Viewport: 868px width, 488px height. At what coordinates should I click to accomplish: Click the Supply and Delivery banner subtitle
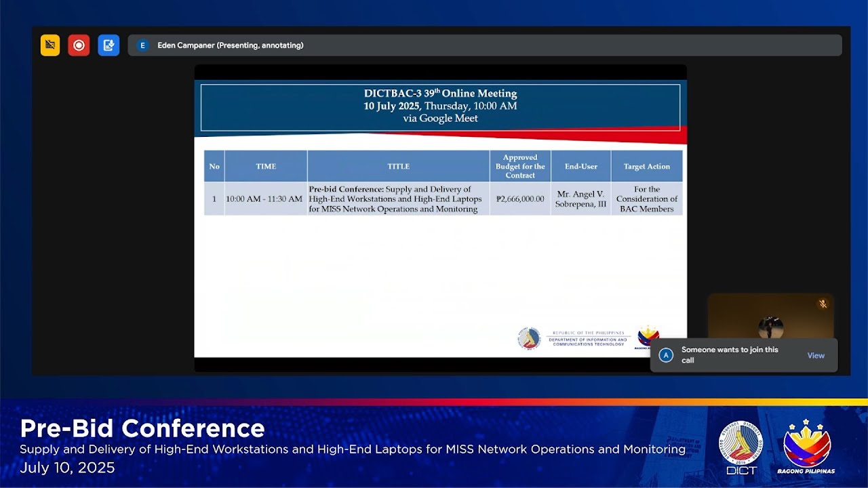coord(353,449)
